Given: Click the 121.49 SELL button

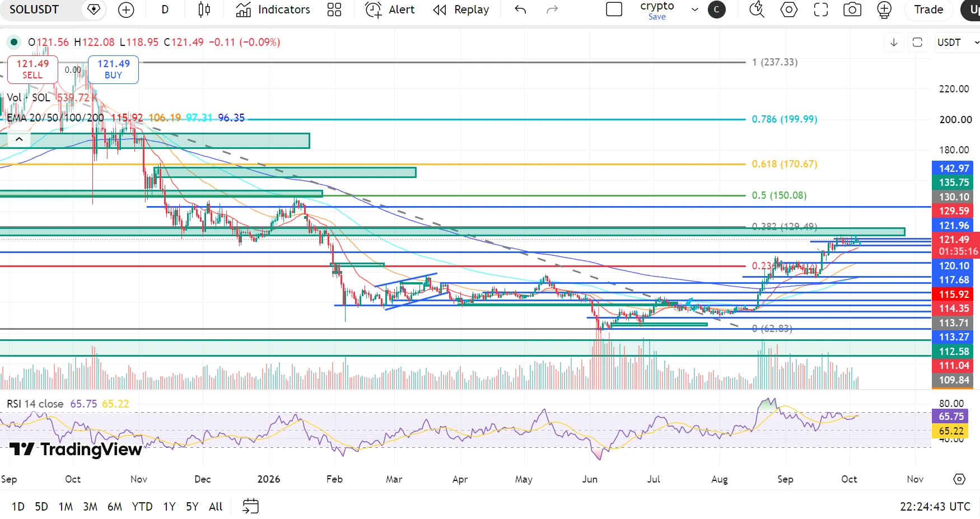Looking at the screenshot, I should coord(32,69).
